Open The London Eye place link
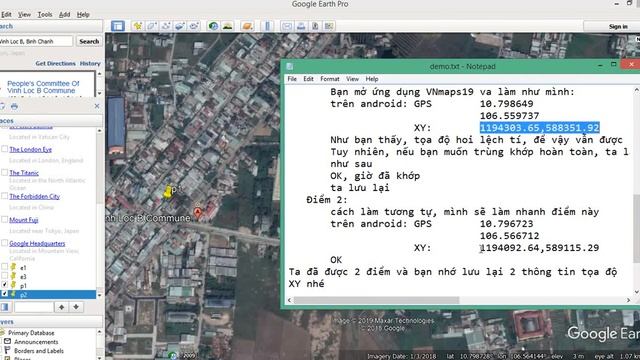 (x=31, y=149)
